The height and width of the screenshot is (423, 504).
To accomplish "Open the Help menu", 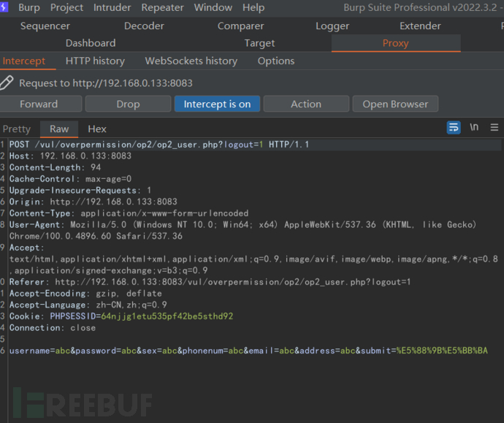I will click(x=253, y=7).
